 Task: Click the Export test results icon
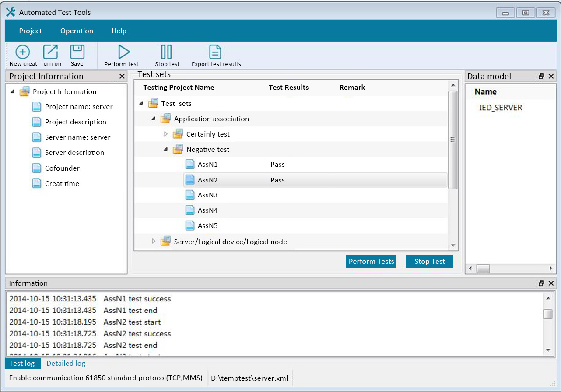(x=215, y=52)
